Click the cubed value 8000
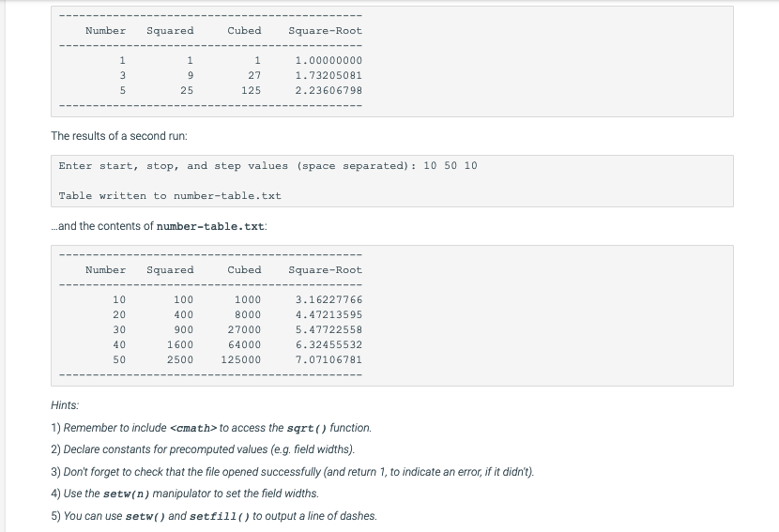The width and height of the screenshot is (779, 532). [x=248, y=315]
